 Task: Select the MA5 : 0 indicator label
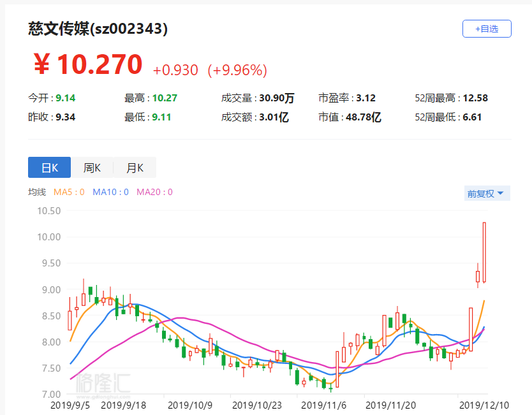tap(69, 193)
